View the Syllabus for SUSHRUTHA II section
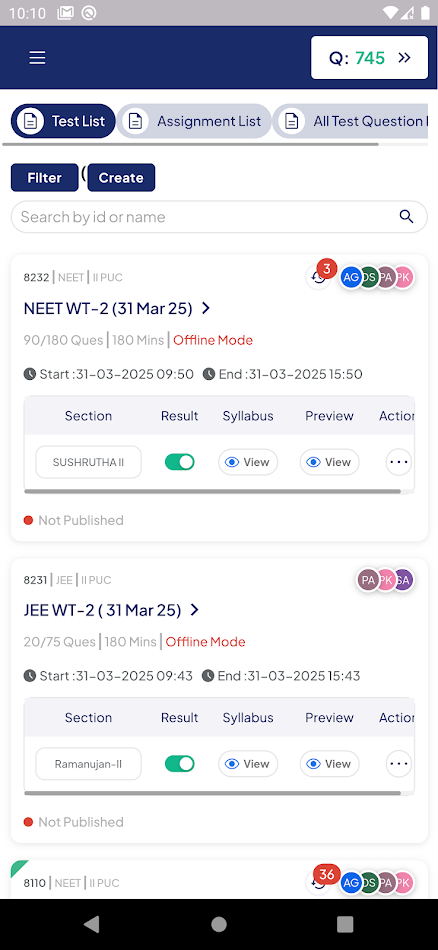The height and width of the screenshot is (950, 438). coord(248,462)
